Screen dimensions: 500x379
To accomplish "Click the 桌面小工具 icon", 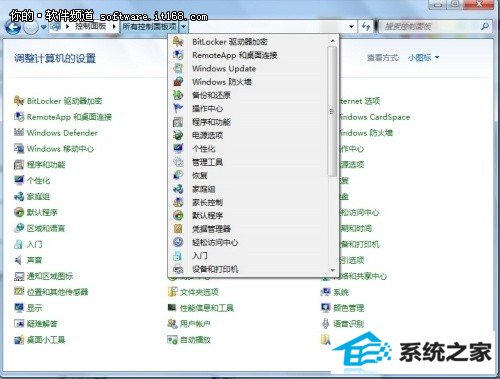I will tap(19, 340).
